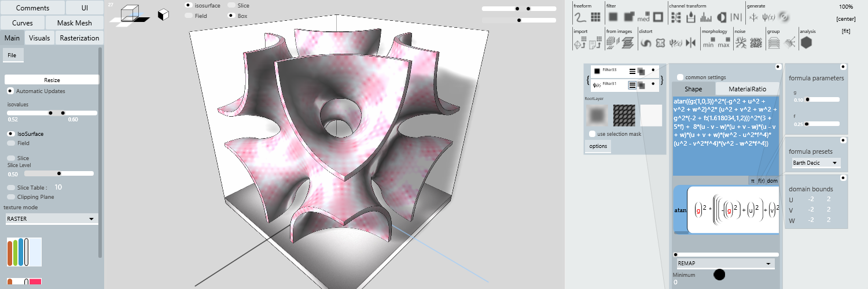The width and height of the screenshot is (868, 289).
Task: Apply morphology max operation
Action: tap(723, 42)
